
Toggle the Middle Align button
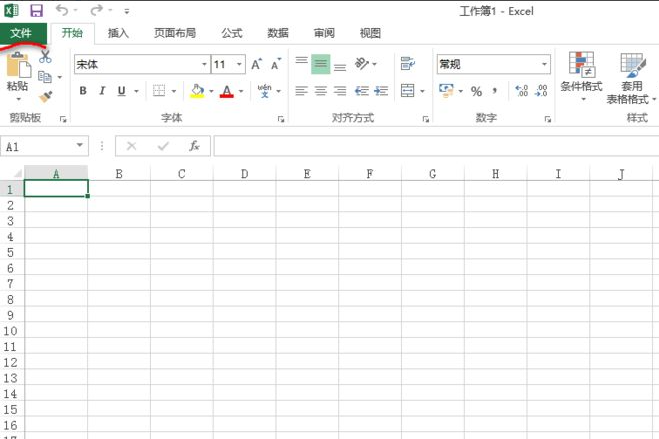point(320,64)
